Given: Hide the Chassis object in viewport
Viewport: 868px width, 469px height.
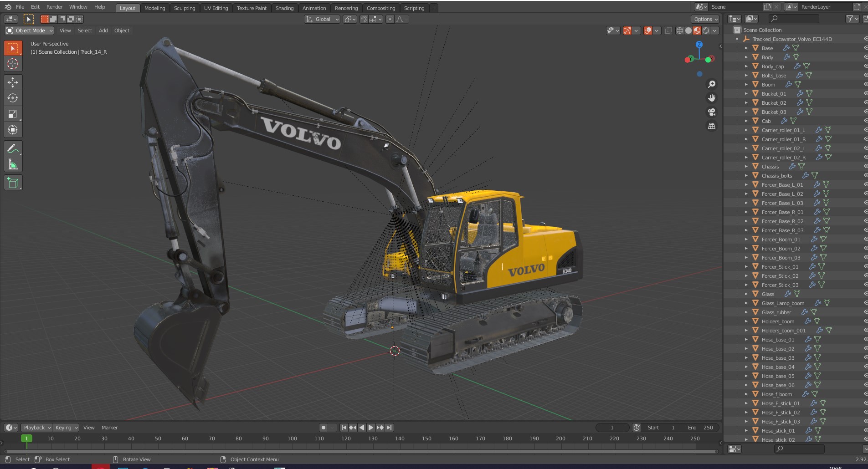Looking at the screenshot, I should click(x=865, y=166).
